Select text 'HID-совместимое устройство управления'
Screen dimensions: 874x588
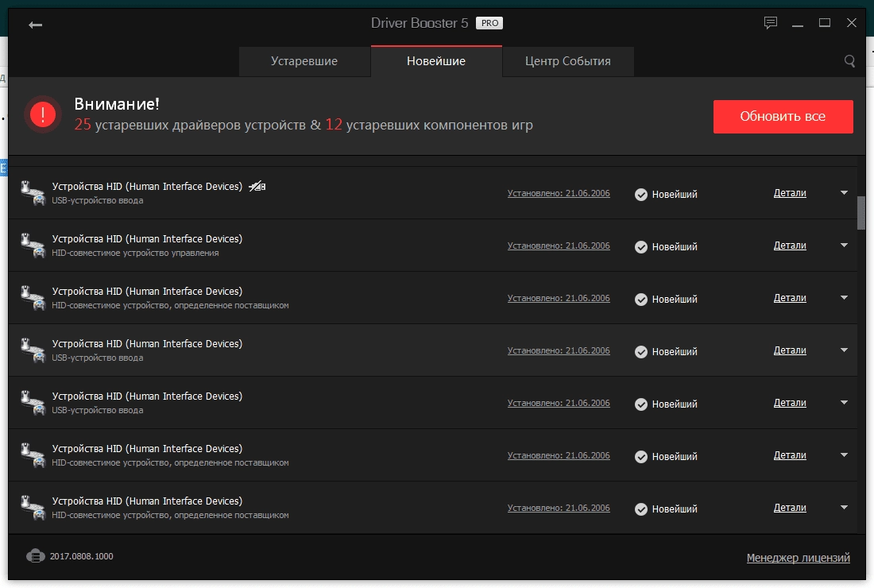pos(135,253)
